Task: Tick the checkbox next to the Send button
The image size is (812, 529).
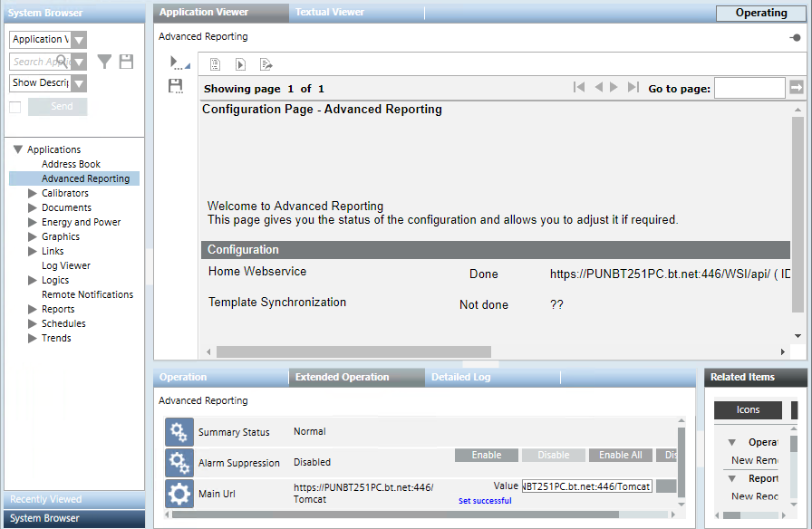Action: coord(14,107)
